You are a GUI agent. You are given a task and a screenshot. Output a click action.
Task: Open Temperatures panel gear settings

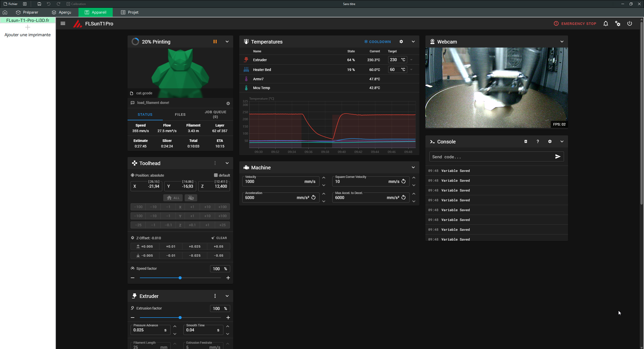click(401, 42)
